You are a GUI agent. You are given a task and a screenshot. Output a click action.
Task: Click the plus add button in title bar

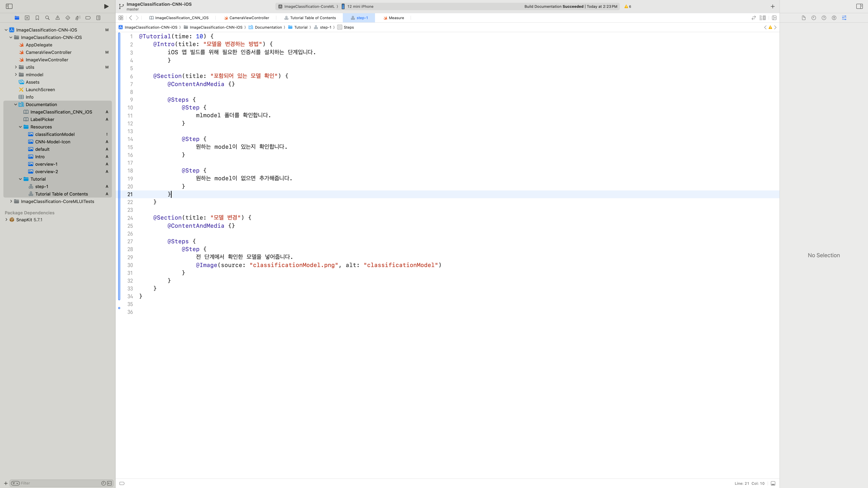[773, 6]
